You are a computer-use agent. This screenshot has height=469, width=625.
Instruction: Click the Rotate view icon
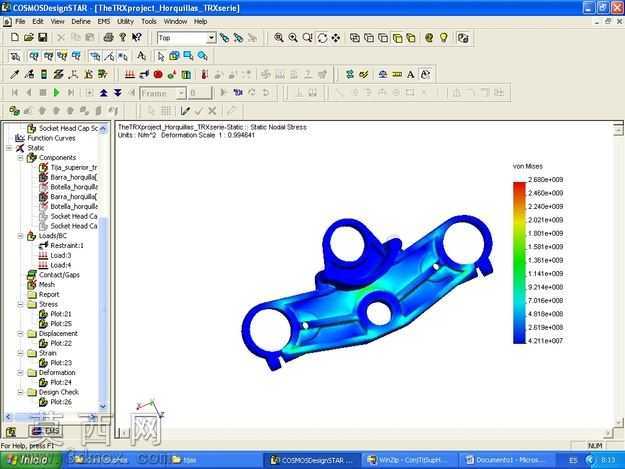coord(322,38)
